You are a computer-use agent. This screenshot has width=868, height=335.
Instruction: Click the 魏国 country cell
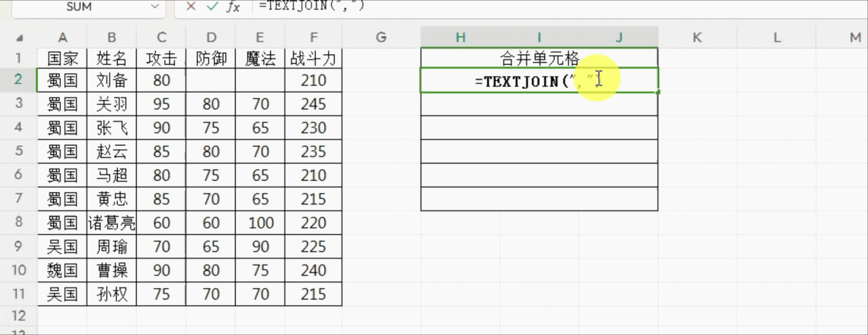coord(62,271)
